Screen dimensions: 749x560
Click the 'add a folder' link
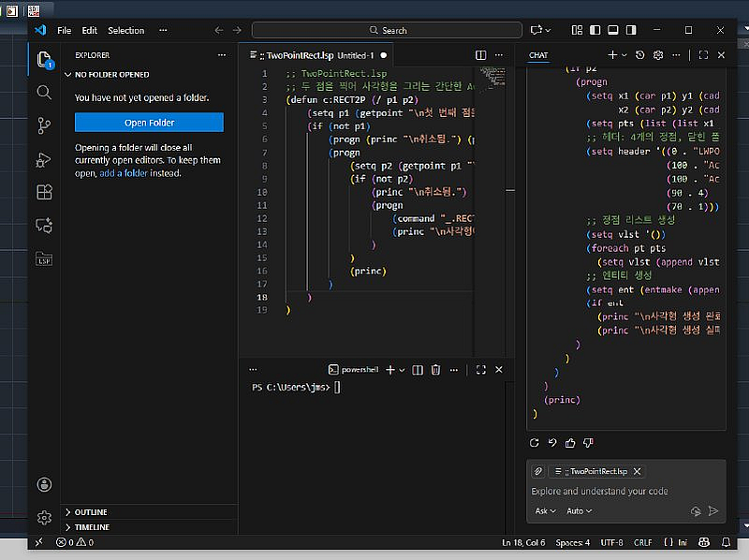pyautogui.click(x=124, y=173)
